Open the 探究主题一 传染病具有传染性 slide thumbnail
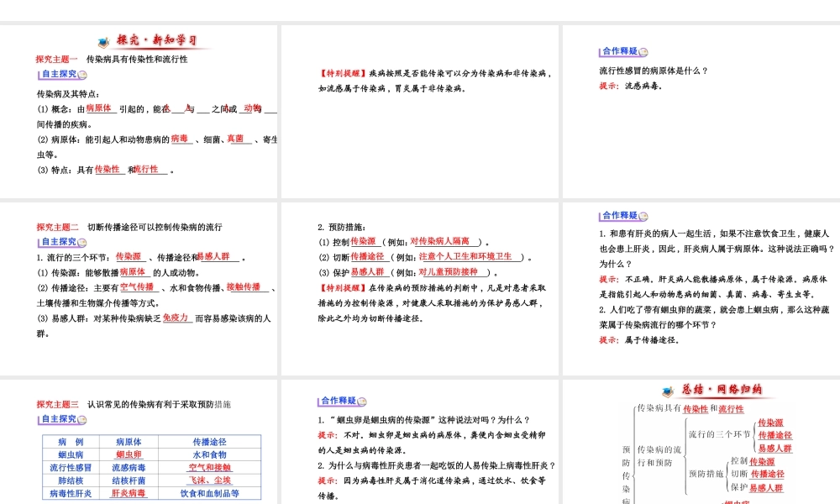This screenshot has width=840, height=504. coord(139,112)
